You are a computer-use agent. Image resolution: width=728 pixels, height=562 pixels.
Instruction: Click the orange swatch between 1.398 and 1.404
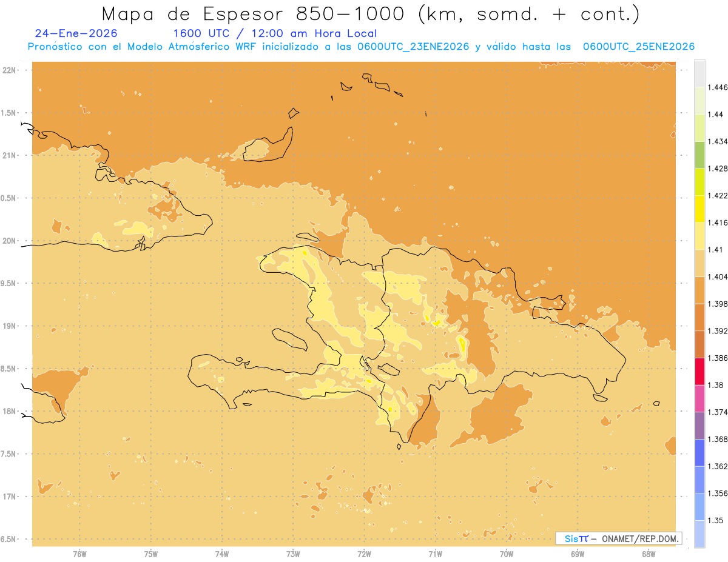click(699, 290)
